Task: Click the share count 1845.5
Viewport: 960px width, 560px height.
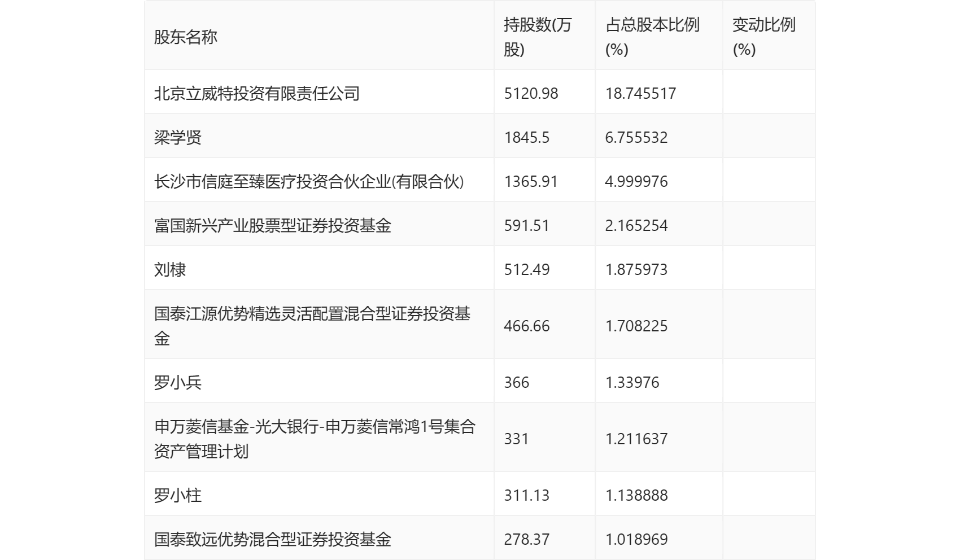Action: [526, 137]
